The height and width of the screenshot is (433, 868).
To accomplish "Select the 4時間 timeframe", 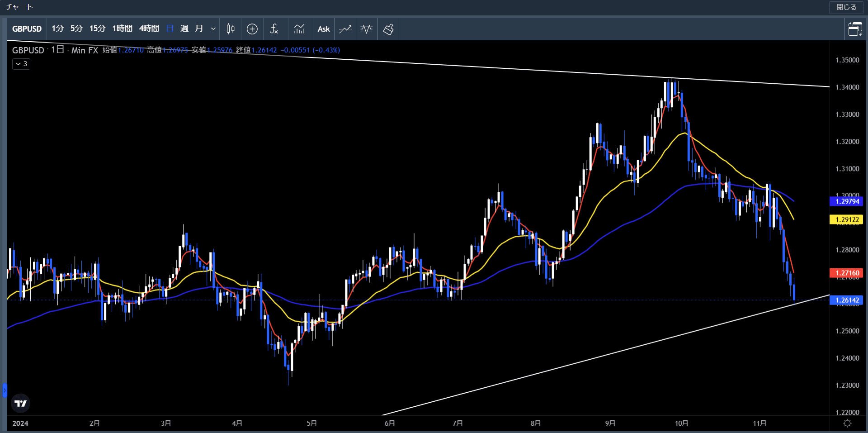I will (x=149, y=29).
